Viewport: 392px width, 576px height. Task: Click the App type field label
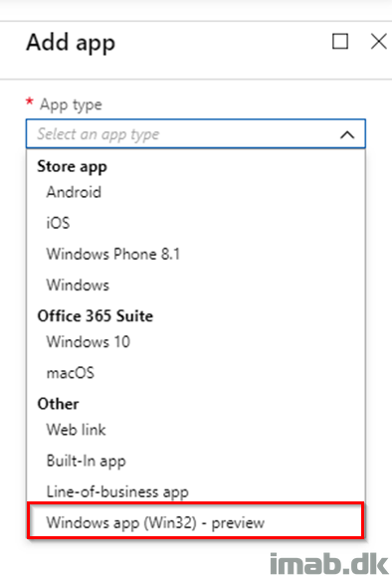coord(71,105)
